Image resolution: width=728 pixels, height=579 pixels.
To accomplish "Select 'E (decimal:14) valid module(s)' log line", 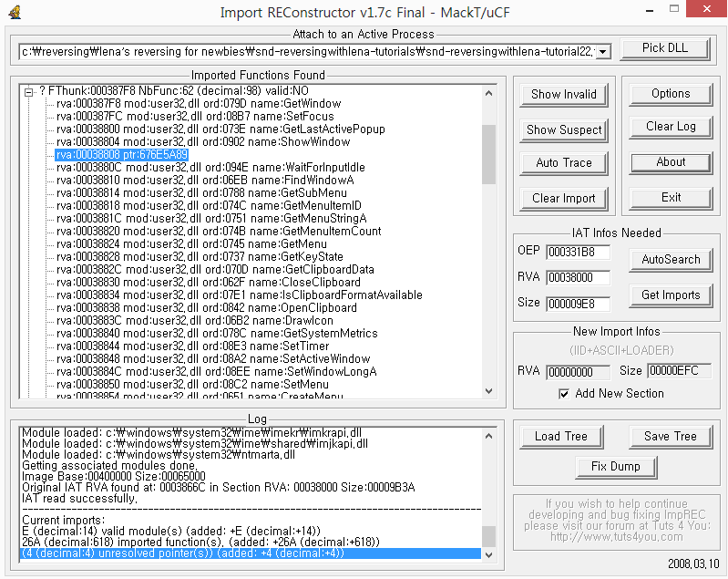I will pos(171,532).
